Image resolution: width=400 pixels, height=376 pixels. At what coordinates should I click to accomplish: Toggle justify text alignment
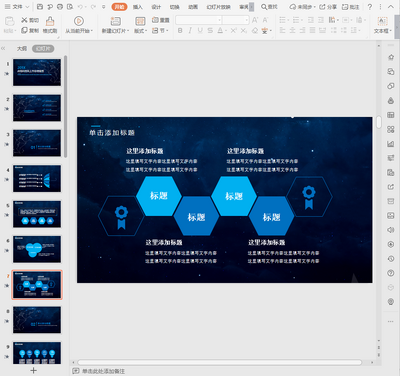(x=312, y=30)
